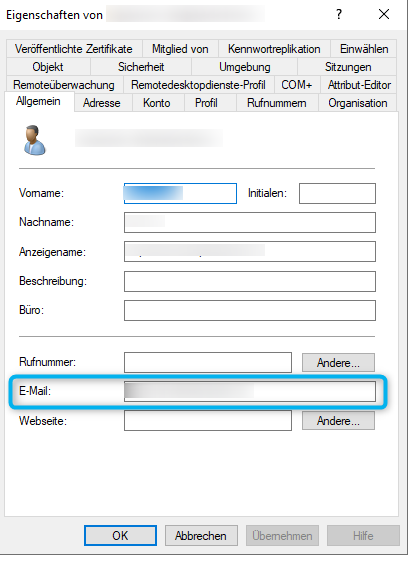Close the Eigenschaften dialog
Screen dimensions: 412x562
(384, 14)
